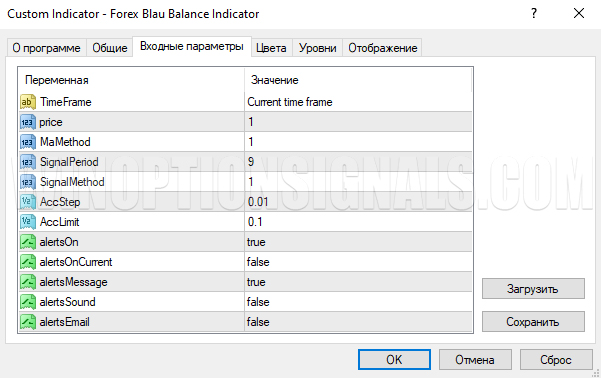
Task: Click the Переменная column header
Action: [131, 80]
